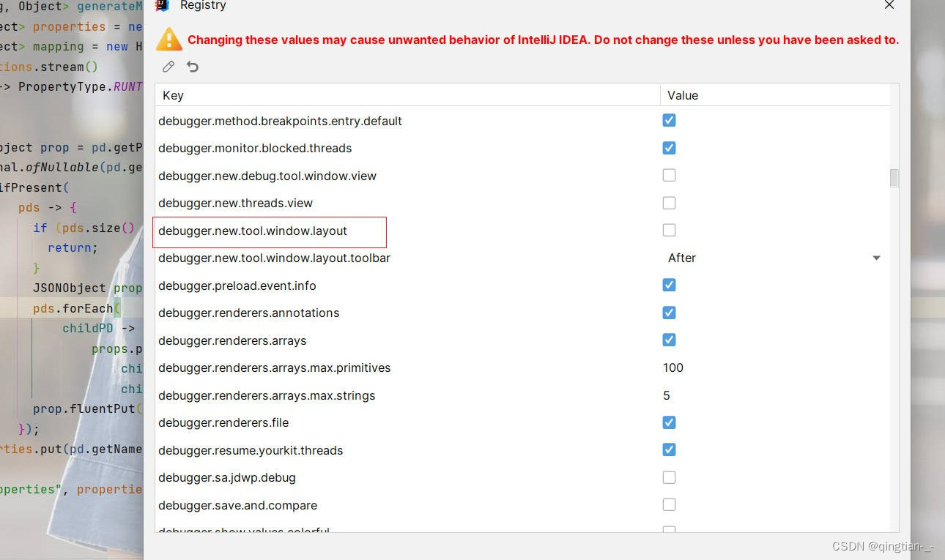Open the toolbar layout dropdown showing After

774,258
